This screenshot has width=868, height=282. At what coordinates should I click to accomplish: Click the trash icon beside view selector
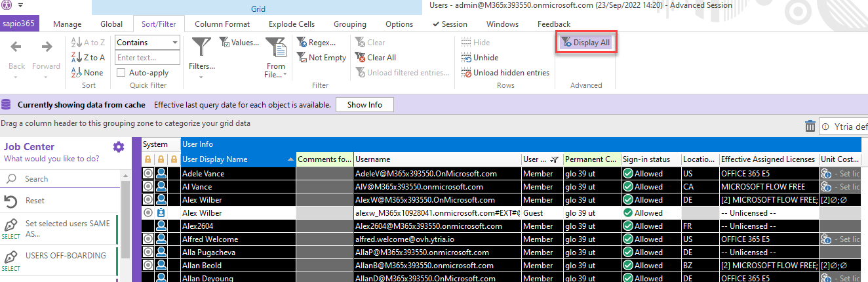(810, 127)
